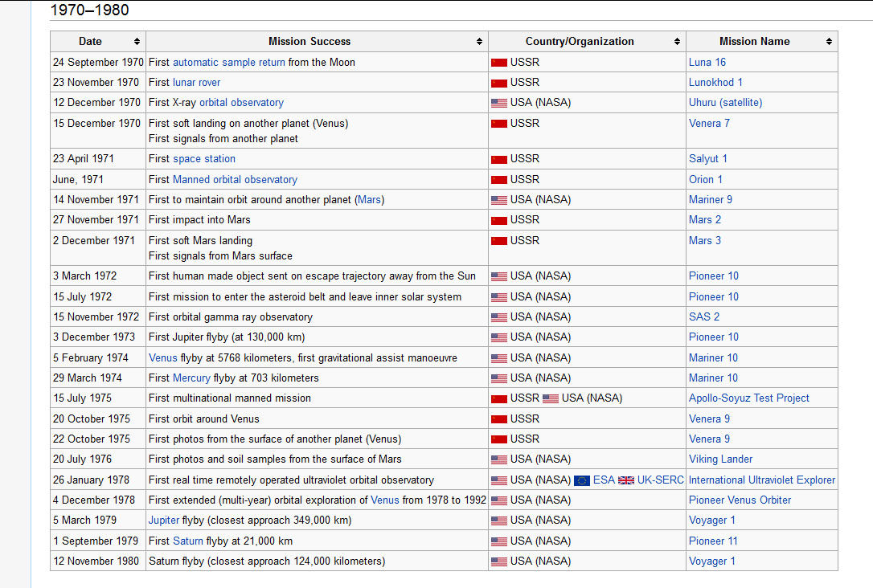Open the Jupiter link
This screenshot has width=873, height=588.
tap(164, 521)
